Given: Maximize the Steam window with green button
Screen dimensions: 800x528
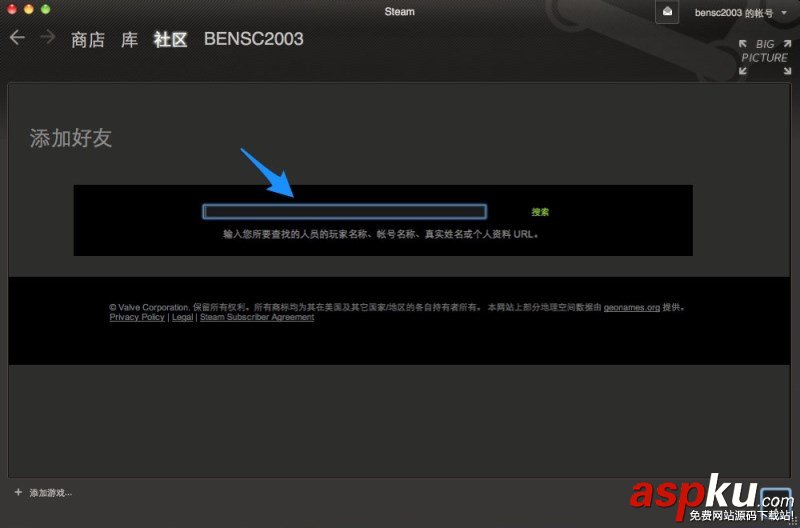Looking at the screenshot, I should [x=45, y=9].
